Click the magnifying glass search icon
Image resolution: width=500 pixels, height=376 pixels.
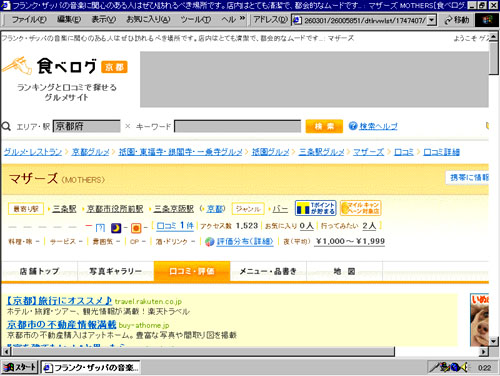pos(6,126)
